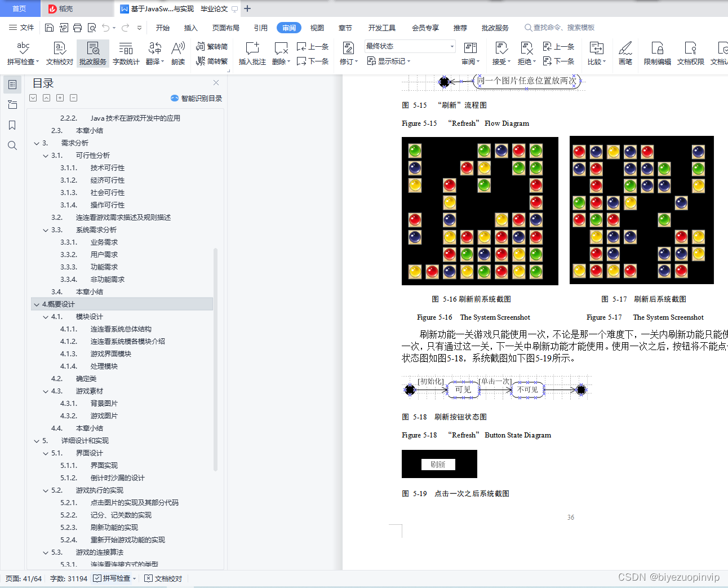
Task: Open document permissions (文档权限)
Action: 690,54
